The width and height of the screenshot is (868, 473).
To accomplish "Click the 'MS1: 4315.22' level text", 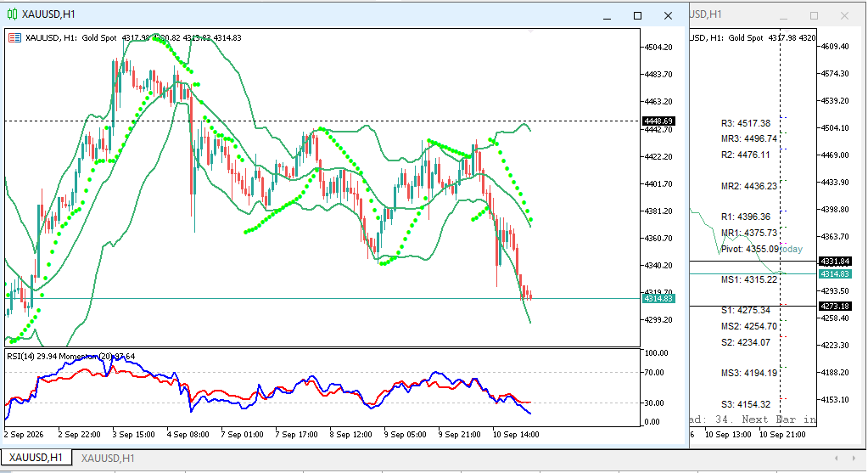I will [749, 279].
